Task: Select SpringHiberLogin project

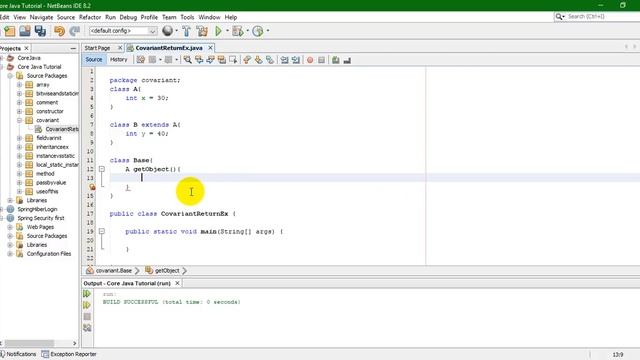Action: point(37,209)
